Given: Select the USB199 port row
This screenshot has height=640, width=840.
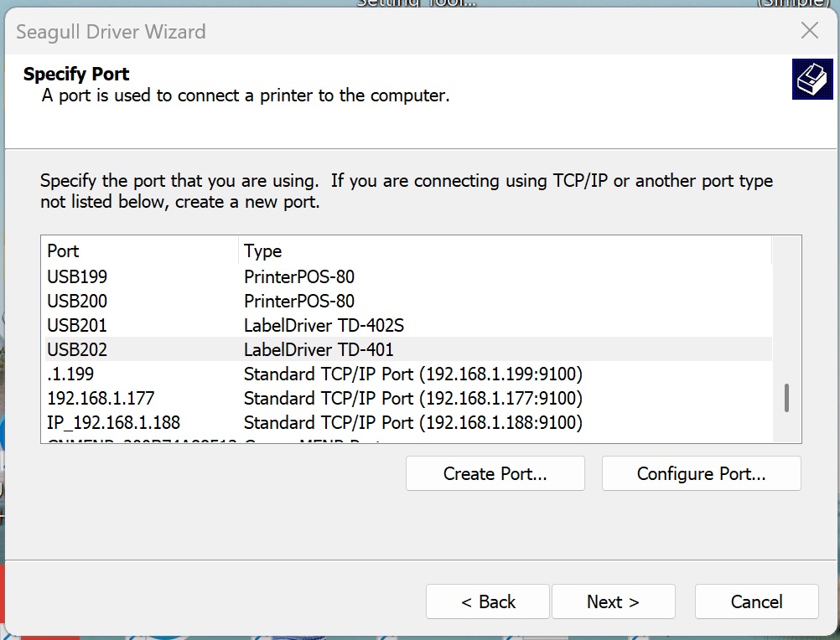Looking at the screenshot, I should (x=407, y=276).
